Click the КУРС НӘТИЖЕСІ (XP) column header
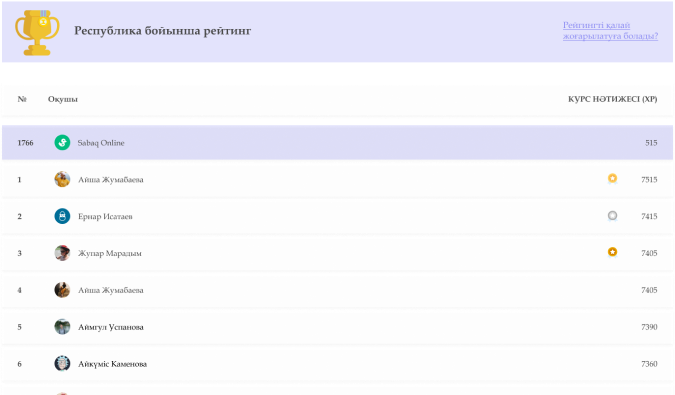Viewport: 675px width, 395px height. pyautogui.click(x=613, y=99)
